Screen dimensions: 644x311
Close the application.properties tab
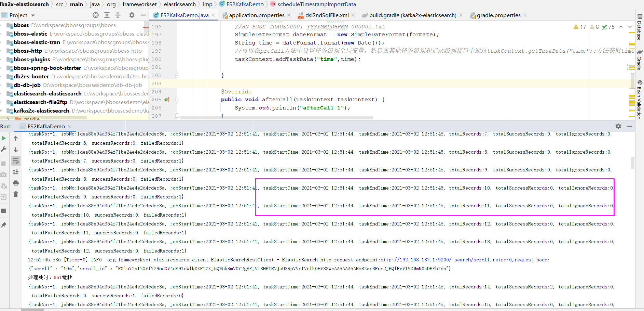[289, 15]
